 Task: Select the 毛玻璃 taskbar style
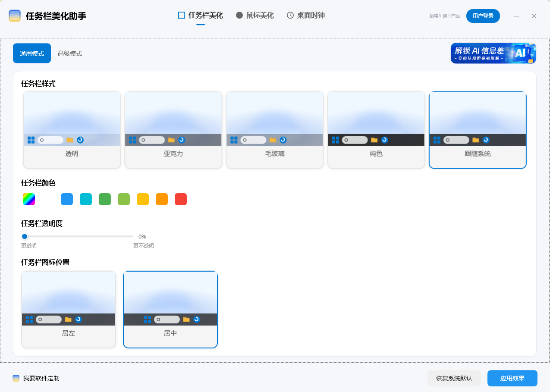coord(274,129)
